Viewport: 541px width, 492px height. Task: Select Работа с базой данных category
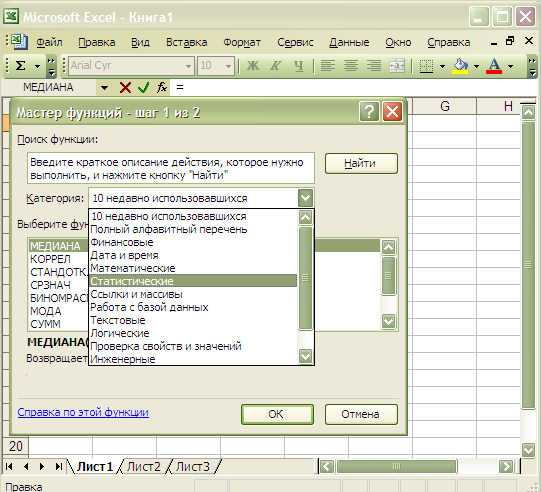click(193, 307)
